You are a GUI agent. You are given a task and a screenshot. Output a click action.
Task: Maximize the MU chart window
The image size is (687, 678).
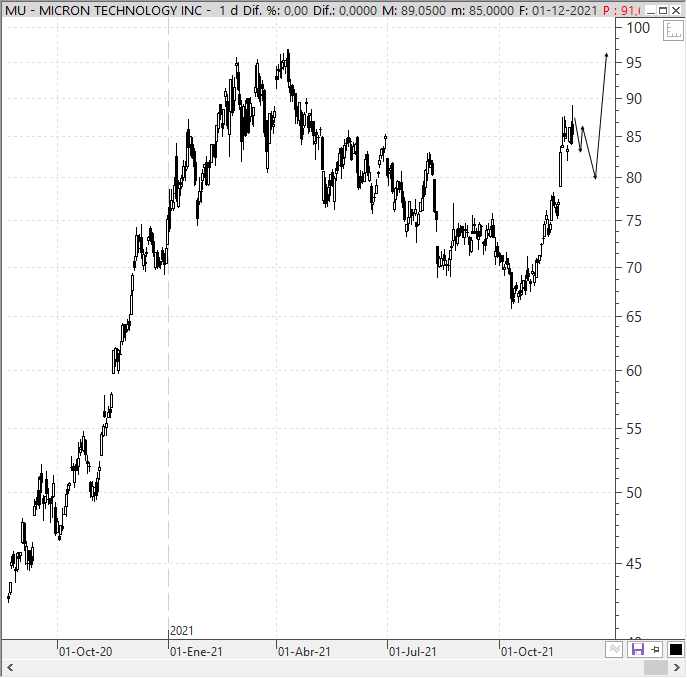[663, 11]
